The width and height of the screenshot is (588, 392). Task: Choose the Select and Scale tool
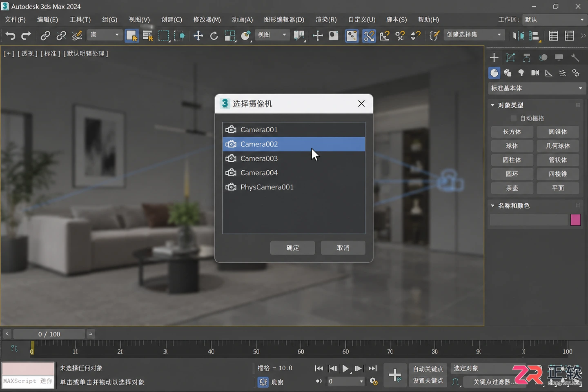coord(230,36)
